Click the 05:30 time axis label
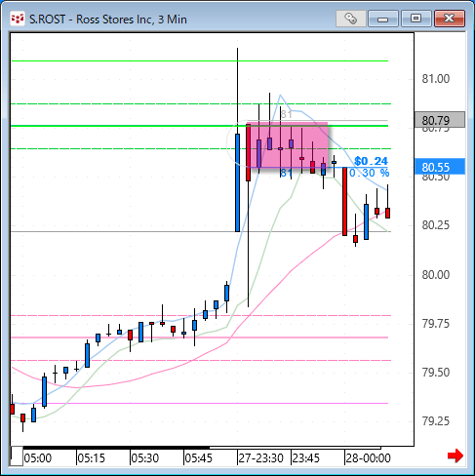 [x=145, y=458]
